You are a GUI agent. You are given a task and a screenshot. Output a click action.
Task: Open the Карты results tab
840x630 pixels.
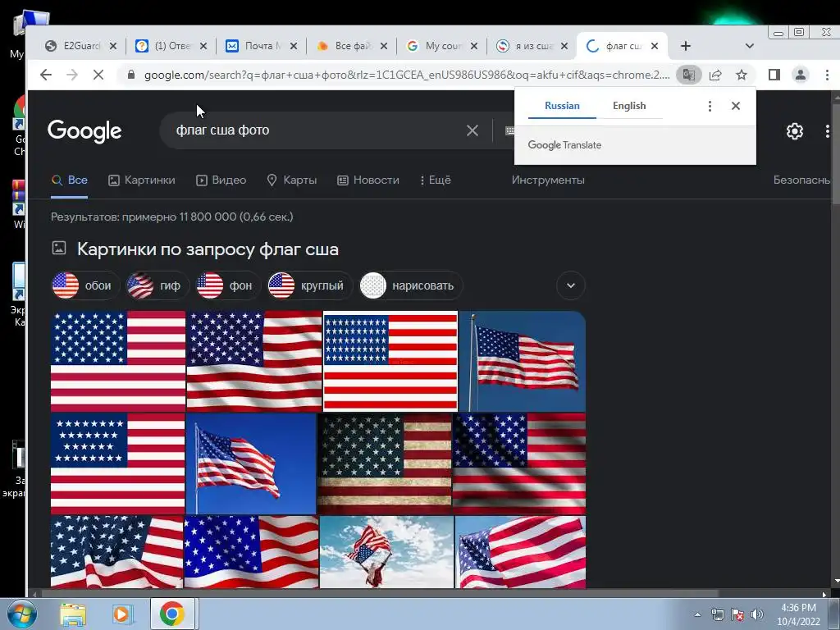pyautogui.click(x=292, y=180)
